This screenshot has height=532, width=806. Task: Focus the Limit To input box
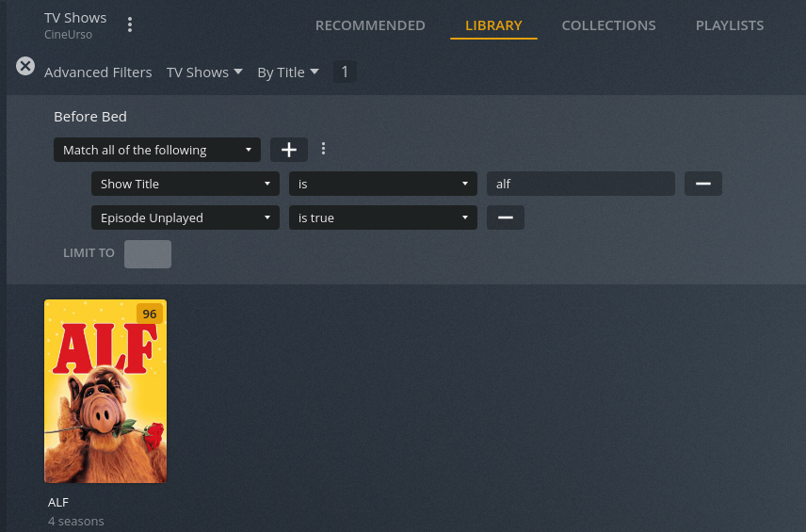[x=148, y=254]
